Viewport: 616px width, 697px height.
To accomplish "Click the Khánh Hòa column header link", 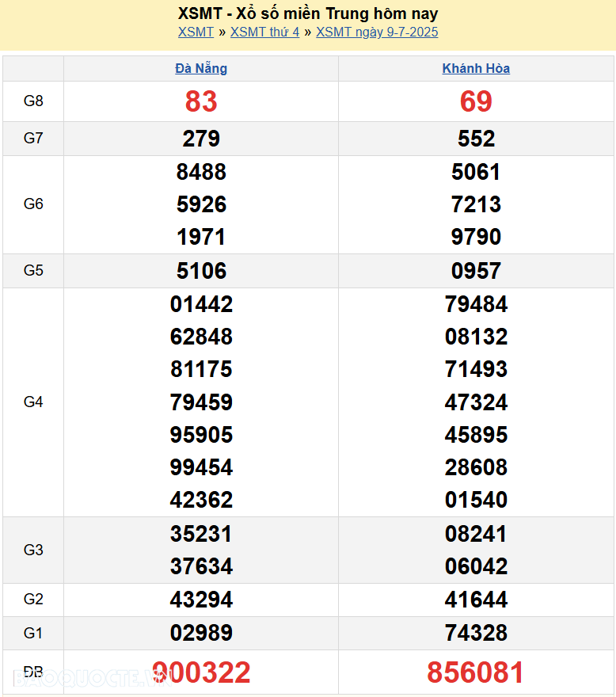I will coord(476,69).
